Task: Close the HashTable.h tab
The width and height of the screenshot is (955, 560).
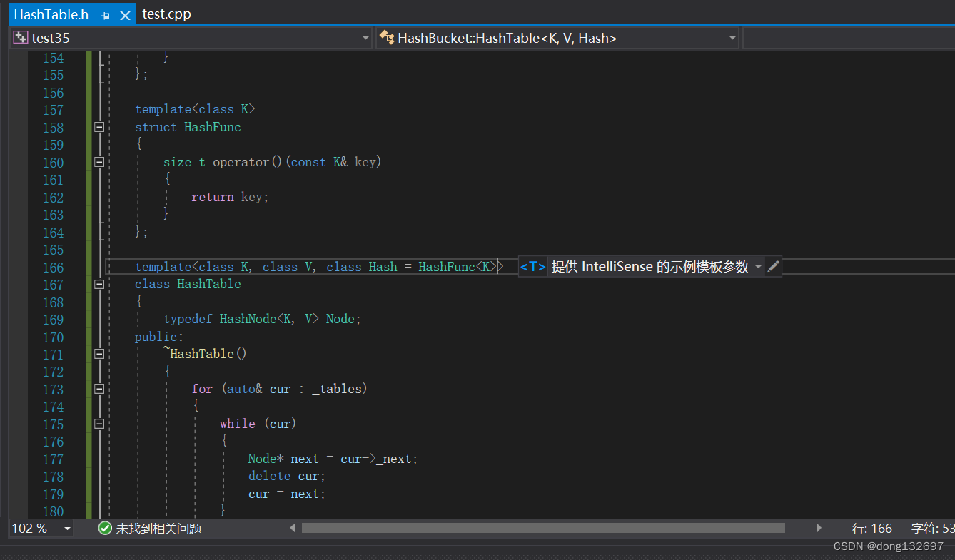Action: point(125,15)
